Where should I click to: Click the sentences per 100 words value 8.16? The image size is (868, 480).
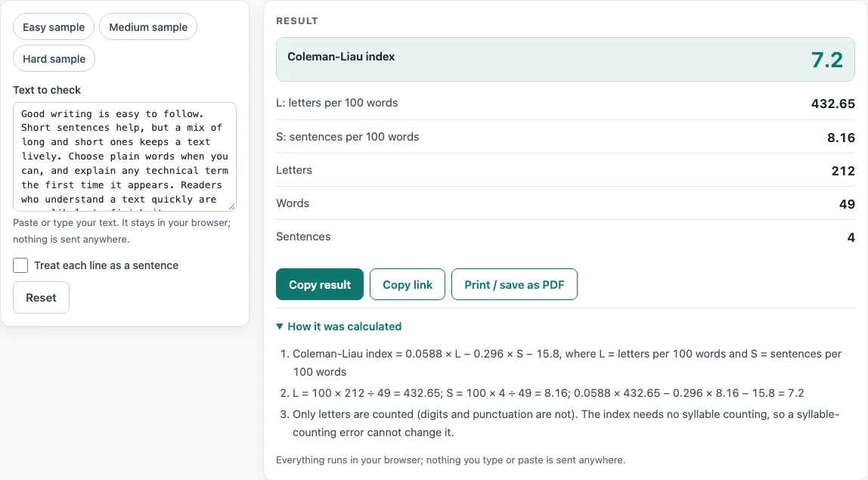[841, 138]
